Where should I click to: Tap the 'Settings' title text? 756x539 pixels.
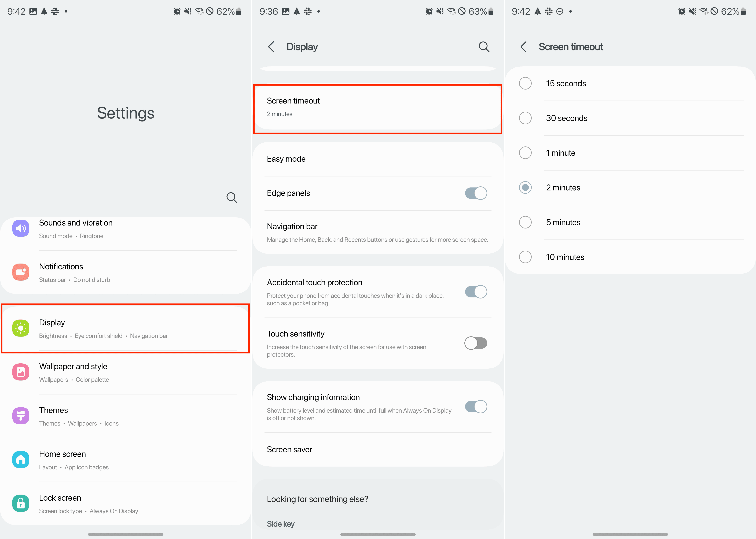126,113
